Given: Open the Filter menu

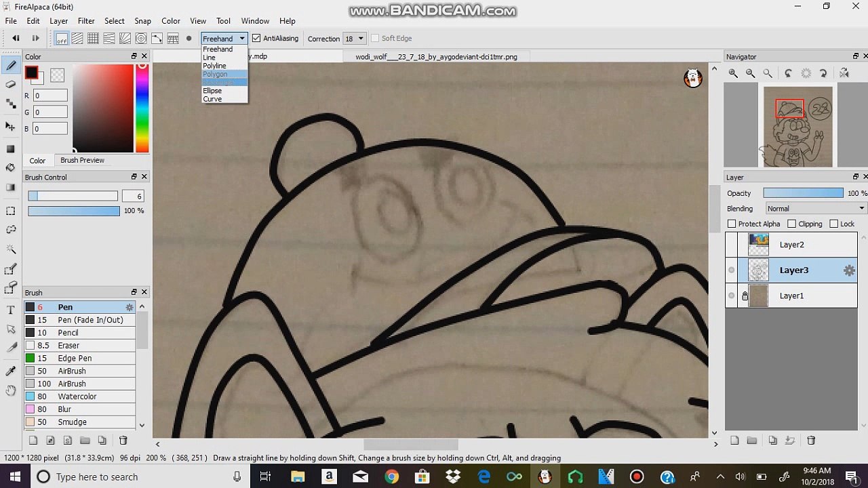Looking at the screenshot, I should point(86,21).
